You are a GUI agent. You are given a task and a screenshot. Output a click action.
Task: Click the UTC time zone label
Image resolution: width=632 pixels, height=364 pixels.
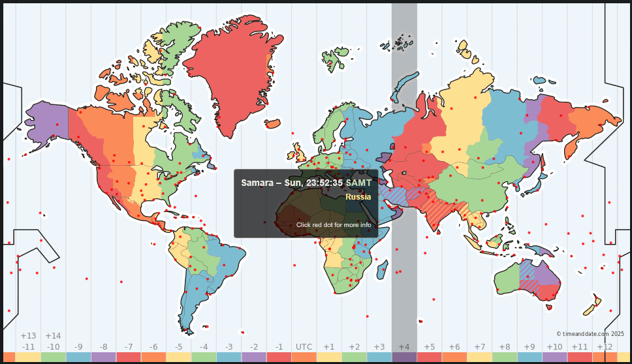click(304, 346)
